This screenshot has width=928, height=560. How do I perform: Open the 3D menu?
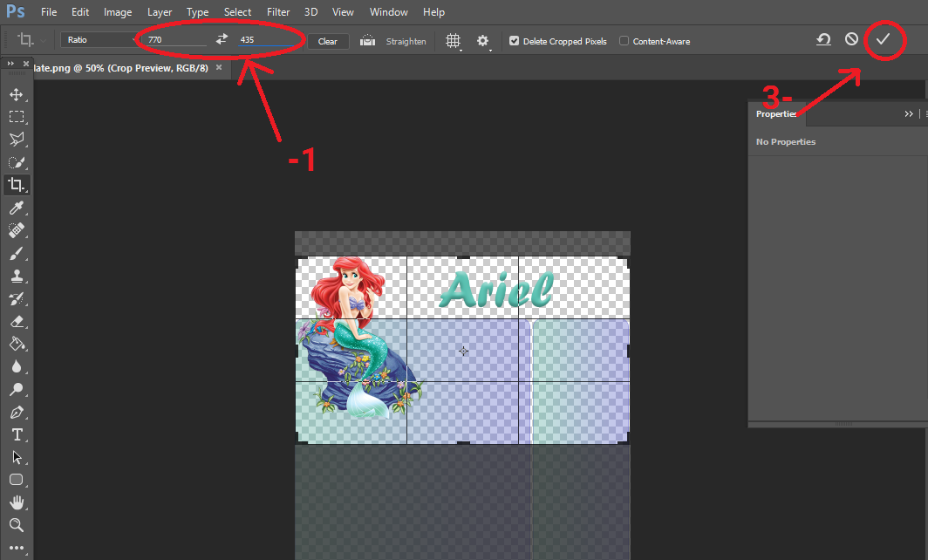[310, 12]
